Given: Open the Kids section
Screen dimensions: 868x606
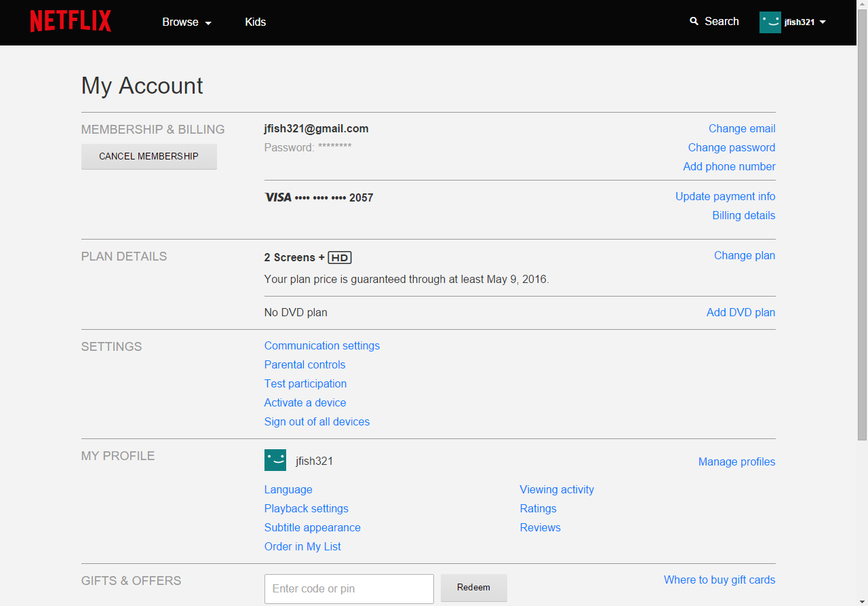Looking at the screenshot, I should click(x=255, y=22).
